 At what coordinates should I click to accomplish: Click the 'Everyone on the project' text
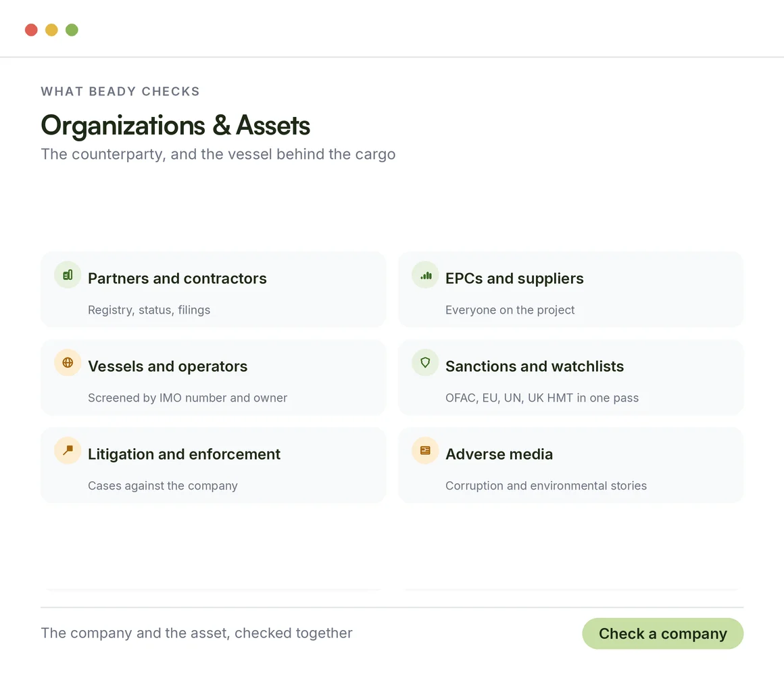tap(510, 310)
